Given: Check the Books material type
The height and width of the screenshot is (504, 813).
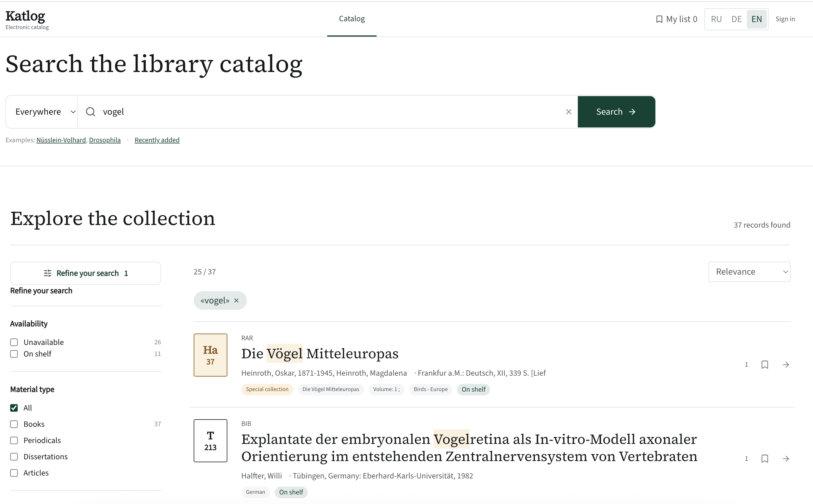Looking at the screenshot, I should pos(14,424).
